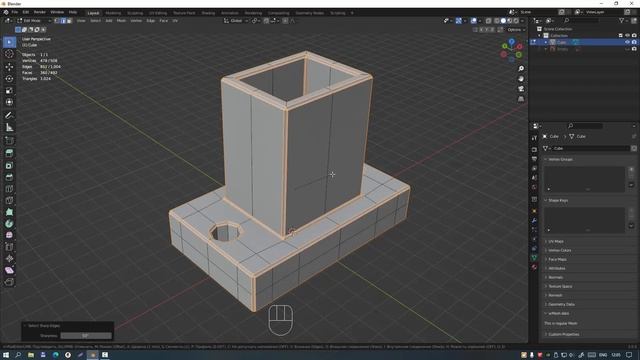The width and height of the screenshot is (640, 360).
Task: Expand the UV Maps panel
Action: (x=556, y=241)
